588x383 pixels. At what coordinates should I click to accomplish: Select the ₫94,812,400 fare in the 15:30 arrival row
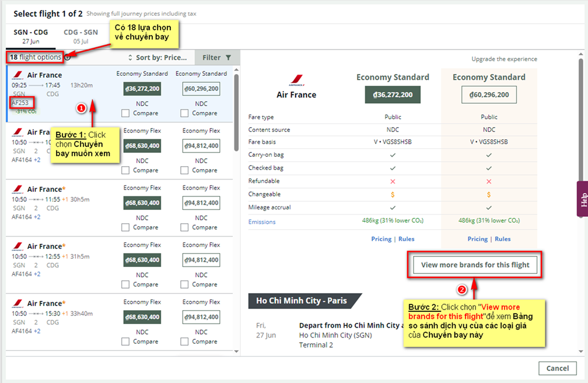[x=201, y=317]
